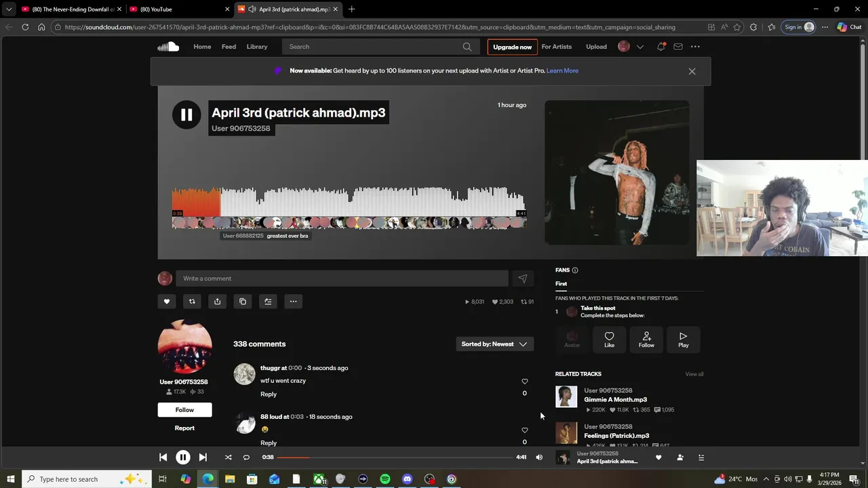This screenshot has height=488, width=868.
Task: Reply to thuggr's comment
Action: [269, 394]
